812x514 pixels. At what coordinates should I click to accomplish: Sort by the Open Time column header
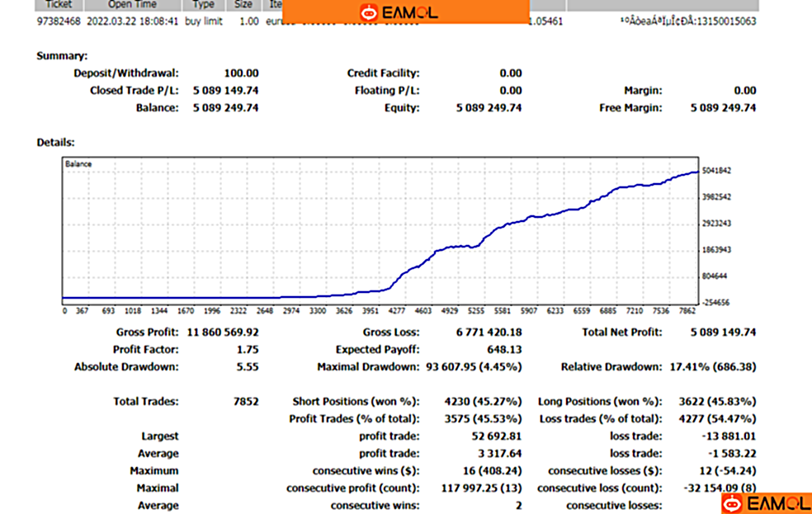coord(131,4)
